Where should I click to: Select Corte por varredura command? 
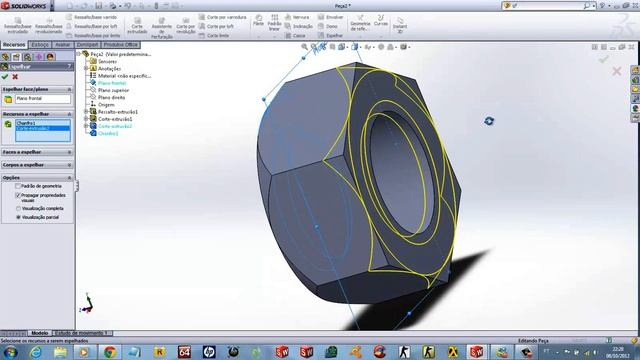point(223,17)
